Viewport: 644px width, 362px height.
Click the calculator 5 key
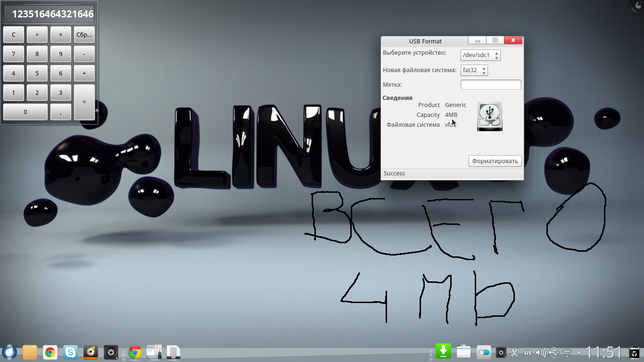point(37,73)
